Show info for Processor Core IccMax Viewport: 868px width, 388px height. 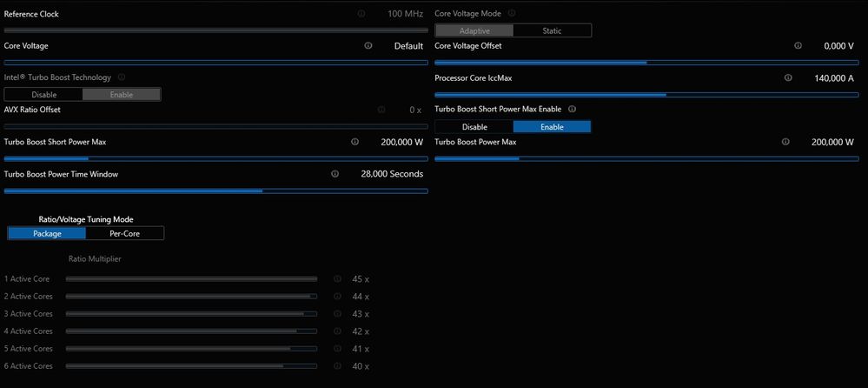point(788,77)
